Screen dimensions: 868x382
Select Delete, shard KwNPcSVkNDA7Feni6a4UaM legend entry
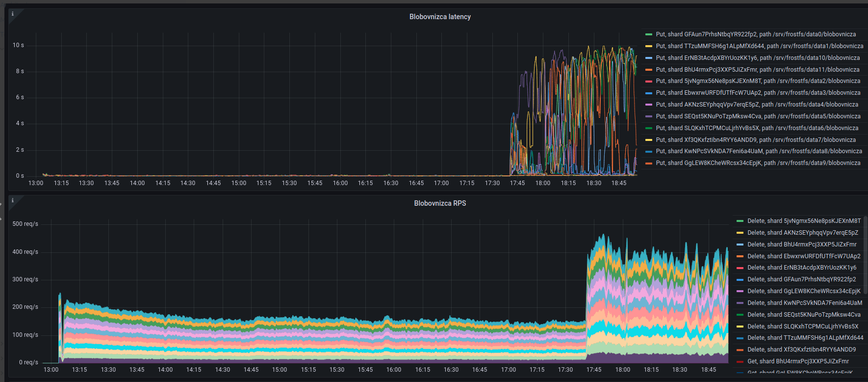tap(805, 303)
